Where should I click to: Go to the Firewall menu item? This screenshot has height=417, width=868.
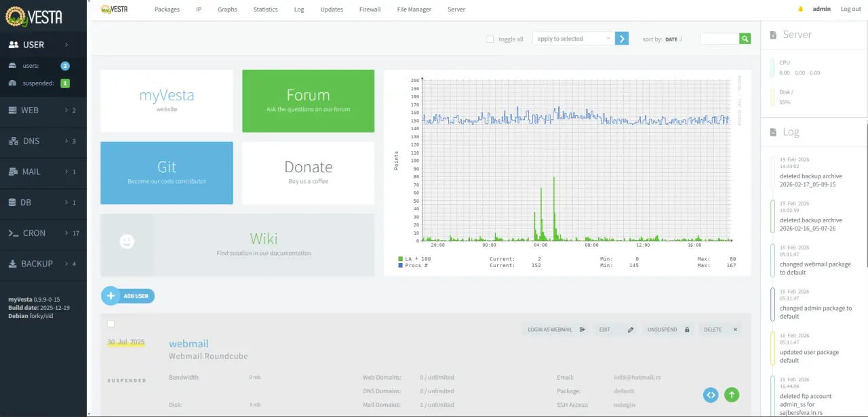pos(370,9)
